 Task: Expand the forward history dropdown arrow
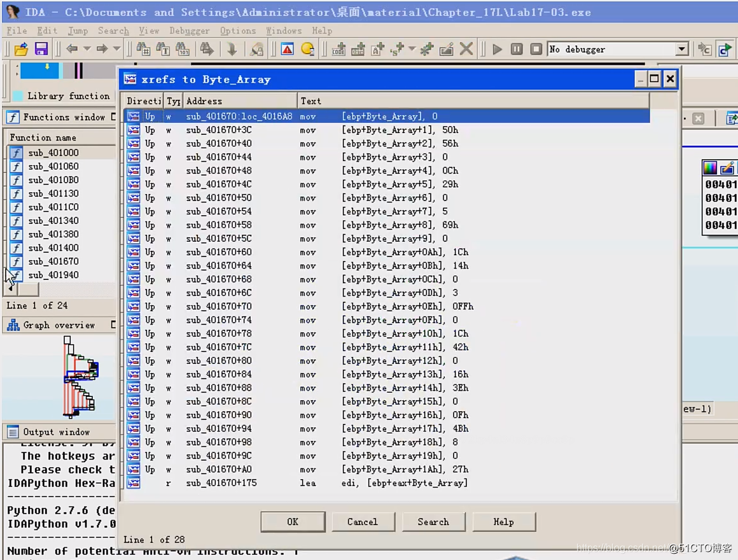pos(116,49)
